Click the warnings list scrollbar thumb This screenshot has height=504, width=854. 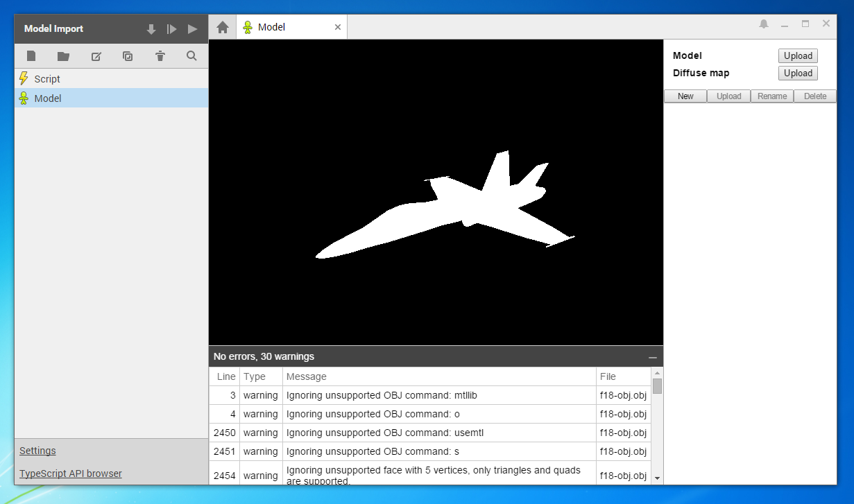(657, 386)
